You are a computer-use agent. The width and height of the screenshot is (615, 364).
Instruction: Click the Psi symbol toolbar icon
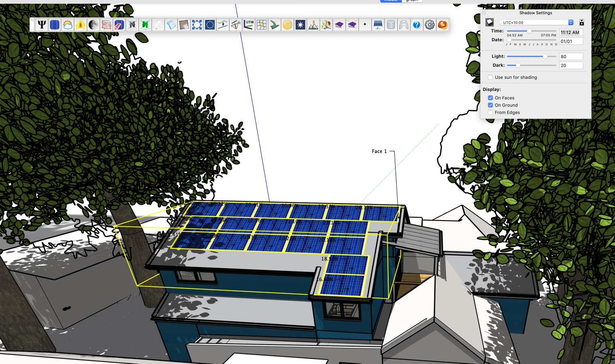click(x=42, y=25)
